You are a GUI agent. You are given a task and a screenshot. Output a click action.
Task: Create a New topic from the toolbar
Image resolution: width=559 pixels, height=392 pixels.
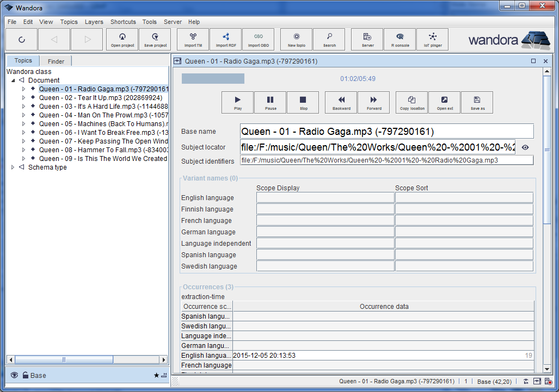click(296, 39)
